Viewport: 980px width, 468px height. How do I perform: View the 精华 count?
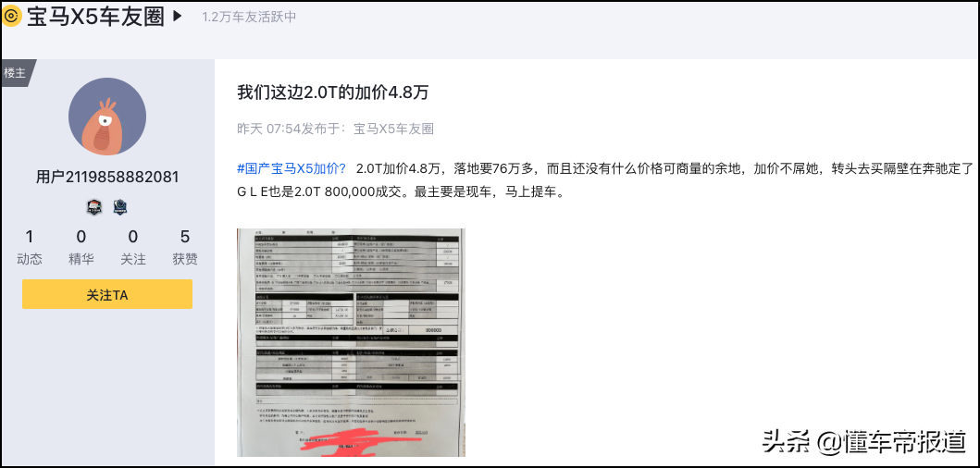tap(81, 248)
